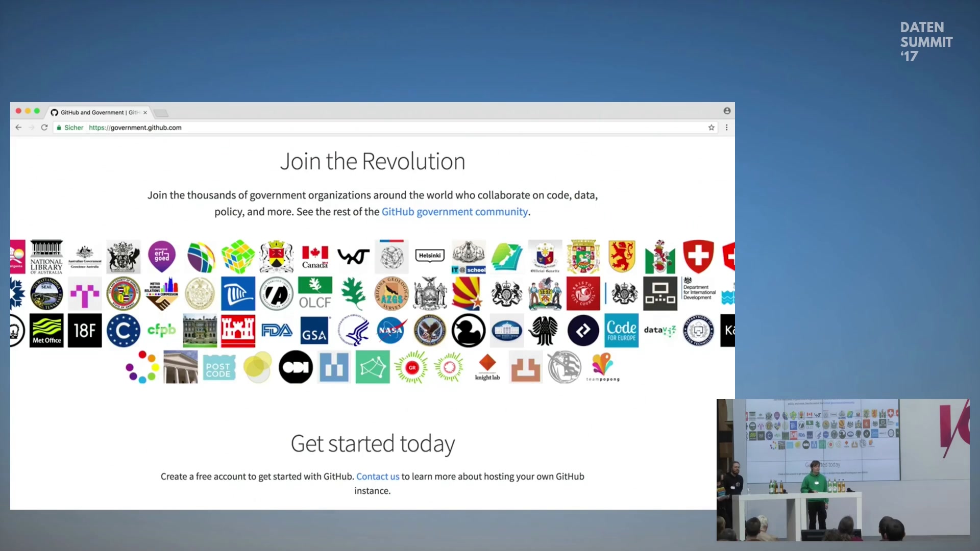Bookmark page with the star icon
The image size is (980, 551).
(x=711, y=128)
